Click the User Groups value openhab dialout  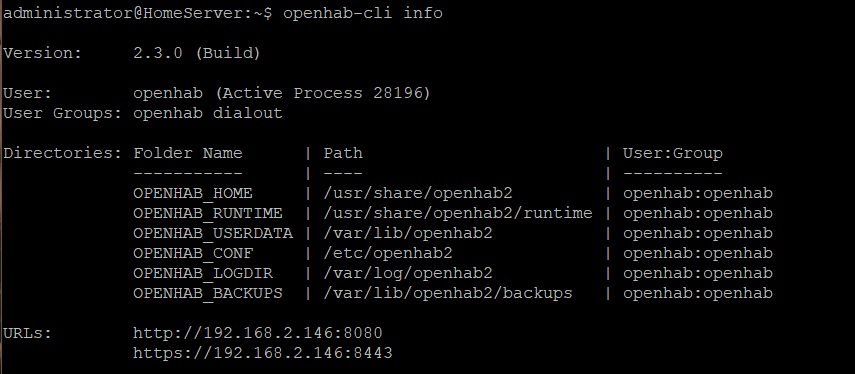208,113
